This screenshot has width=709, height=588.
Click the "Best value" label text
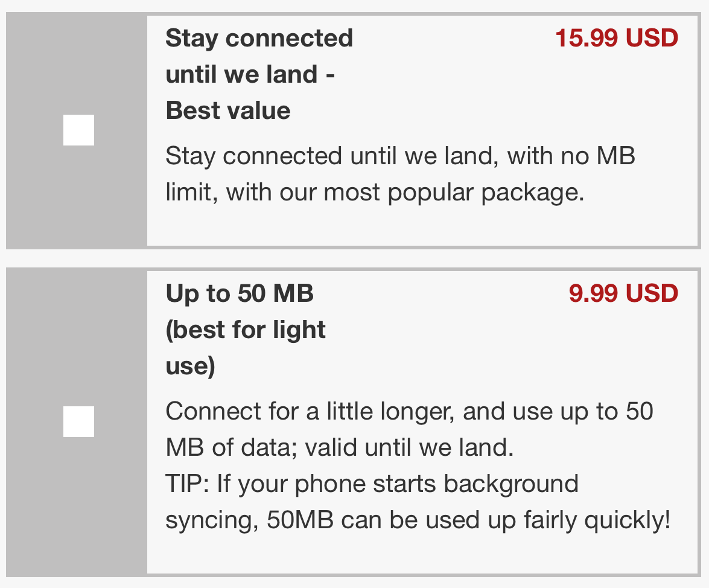point(228,110)
